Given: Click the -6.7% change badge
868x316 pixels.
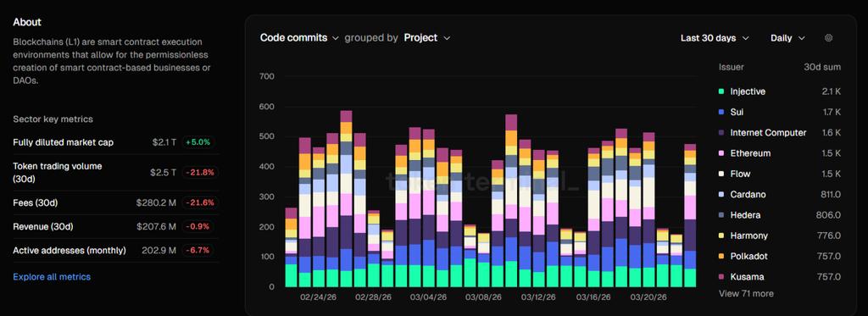Looking at the screenshot, I should [x=198, y=250].
